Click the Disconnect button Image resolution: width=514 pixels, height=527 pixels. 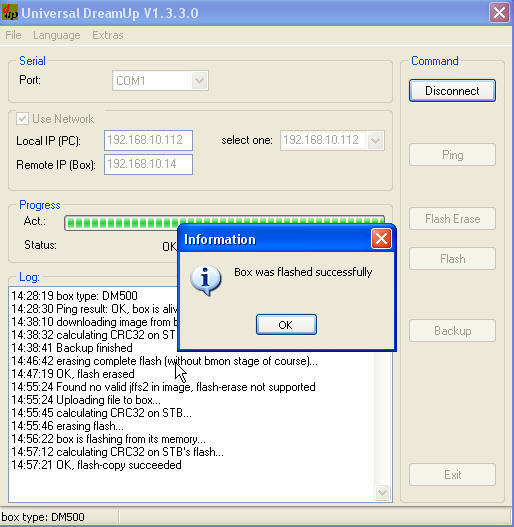pyautogui.click(x=452, y=90)
